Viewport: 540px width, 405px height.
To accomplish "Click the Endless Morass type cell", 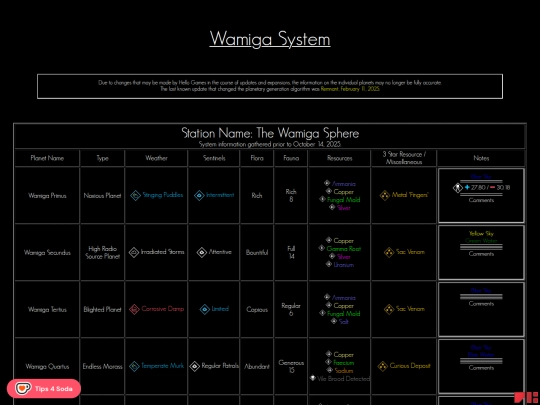I will click(102, 366).
